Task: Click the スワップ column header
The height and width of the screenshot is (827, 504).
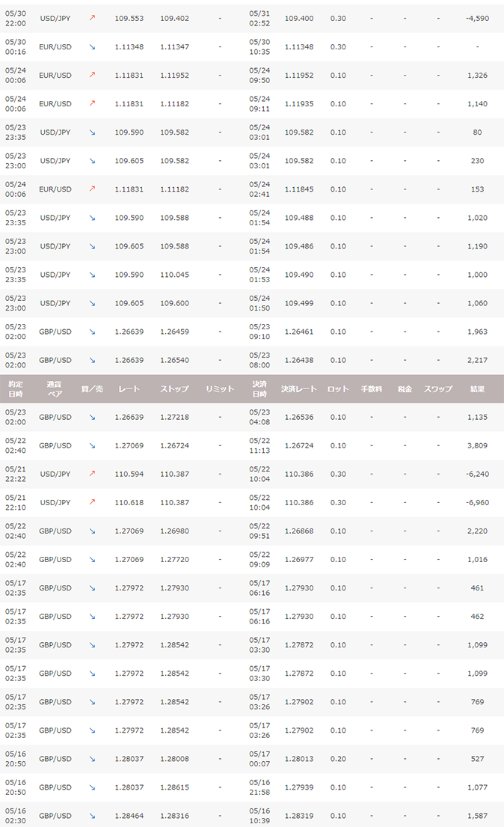Action: [438, 389]
